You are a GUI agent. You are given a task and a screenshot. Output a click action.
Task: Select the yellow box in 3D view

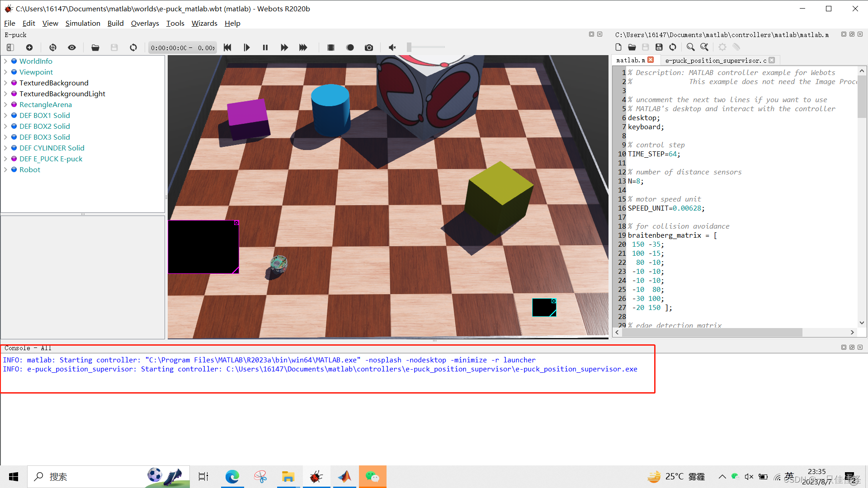499,197
